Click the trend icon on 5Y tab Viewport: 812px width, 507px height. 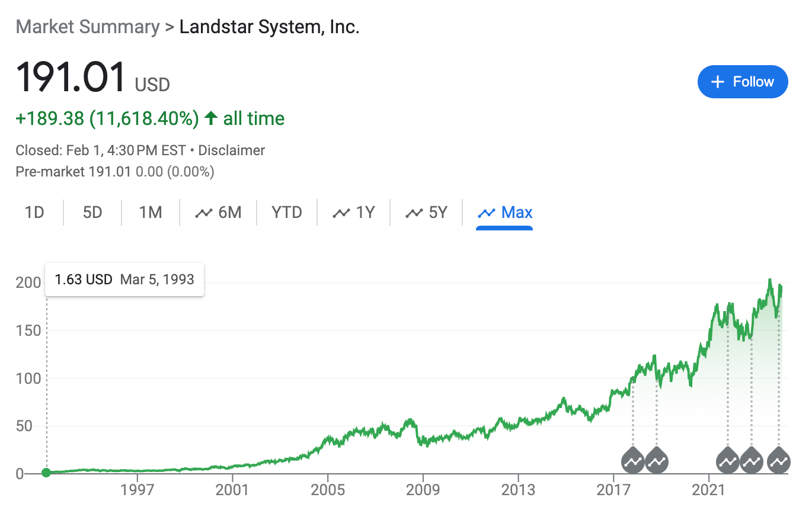click(413, 213)
